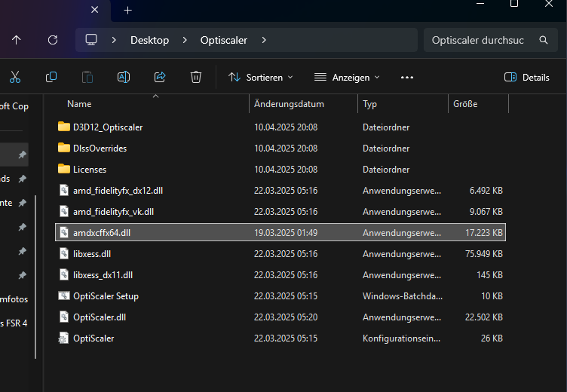567x392 pixels.
Task: Select file name libxess.dll
Action: click(x=92, y=254)
